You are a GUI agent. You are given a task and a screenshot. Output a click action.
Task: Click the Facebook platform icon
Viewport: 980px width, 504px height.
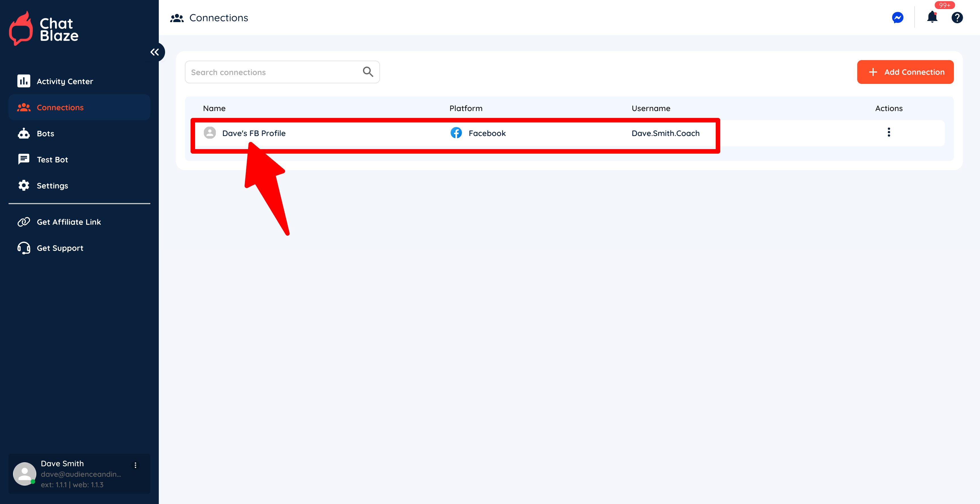point(456,133)
